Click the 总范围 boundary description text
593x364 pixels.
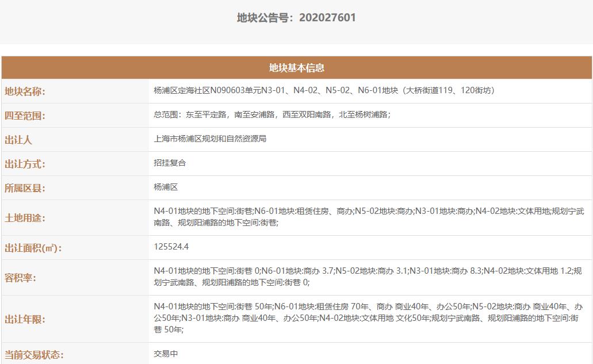(x=271, y=114)
